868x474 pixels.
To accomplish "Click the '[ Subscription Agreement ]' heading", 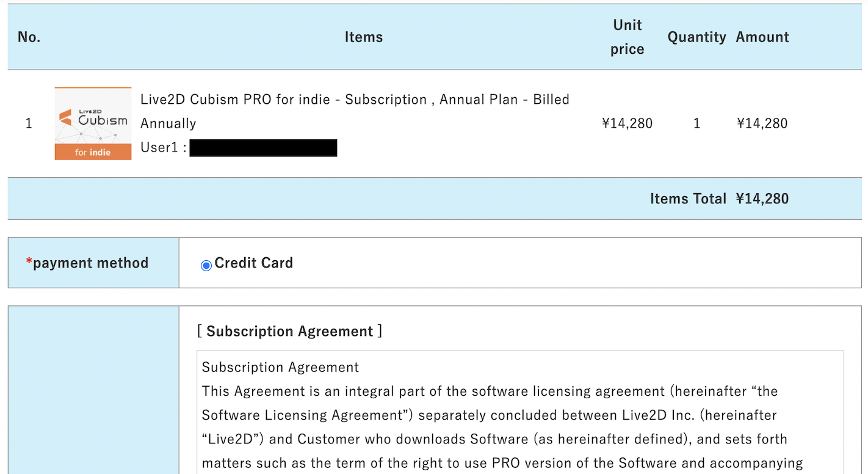I will pyautogui.click(x=290, y=331).
